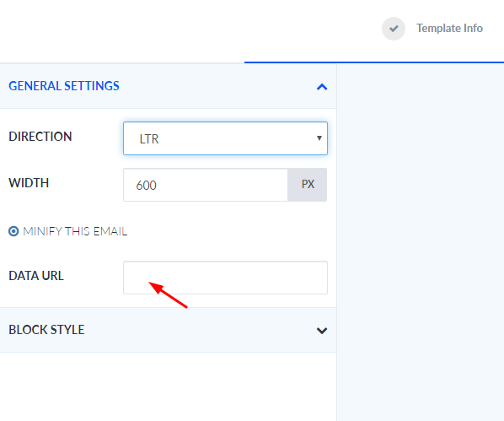Click the General Settings heading
This screenshot has height=421, width=504.
click(x=64, y=86)
